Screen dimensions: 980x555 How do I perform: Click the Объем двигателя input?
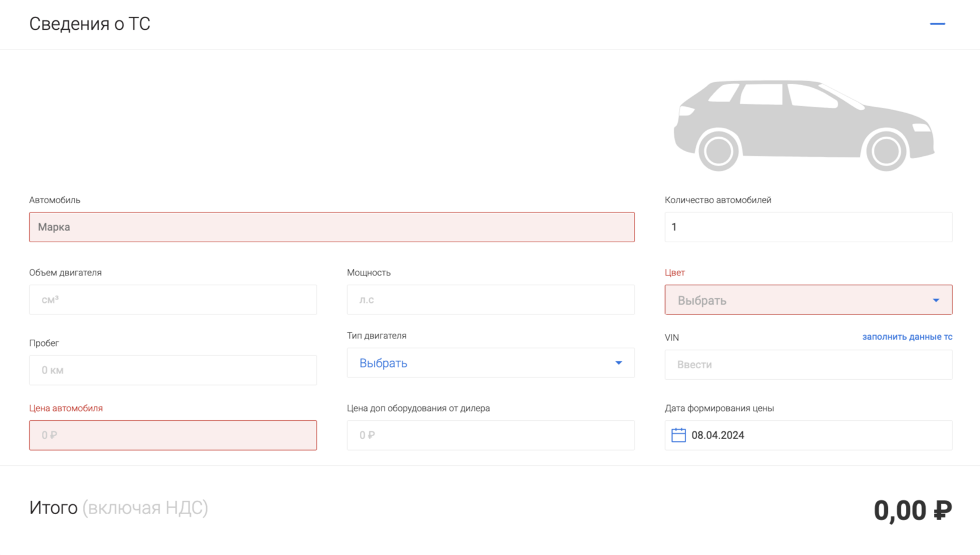click(173, 300)
